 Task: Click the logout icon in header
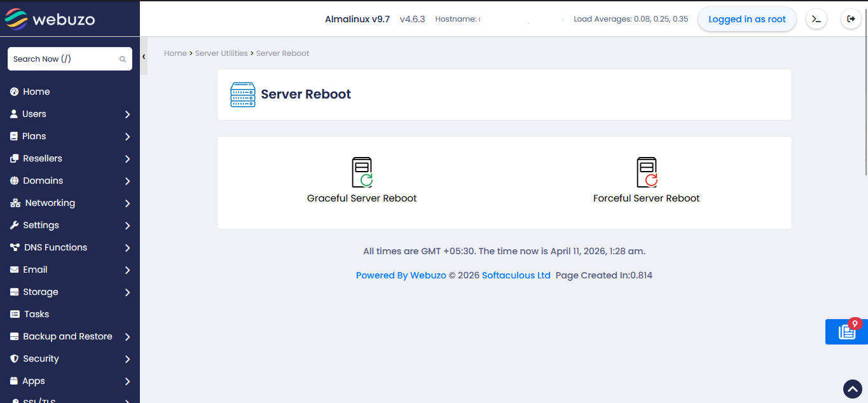point(851,19)
